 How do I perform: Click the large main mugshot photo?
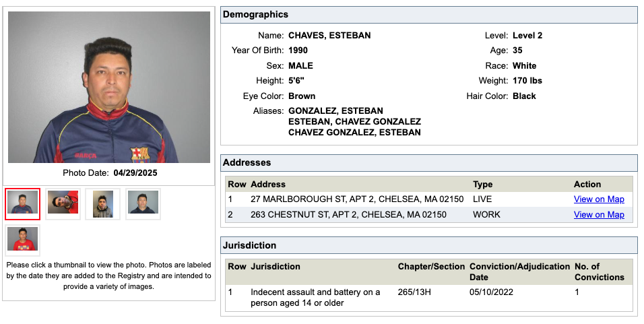tap(109, 87)
